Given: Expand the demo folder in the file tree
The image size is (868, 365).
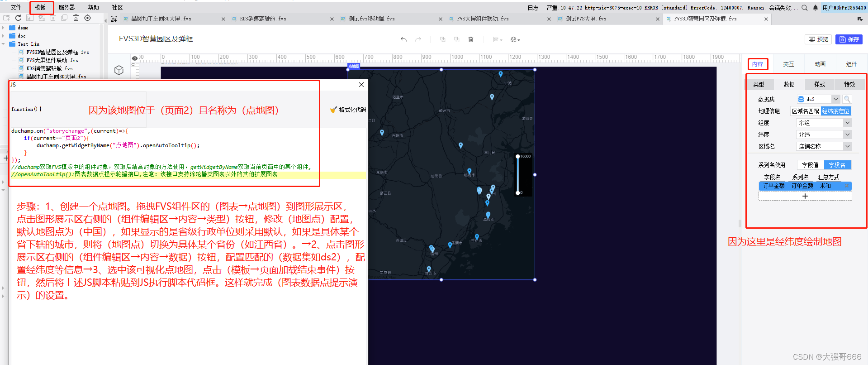Looking at the screenshot, I should tap(3, 28).
